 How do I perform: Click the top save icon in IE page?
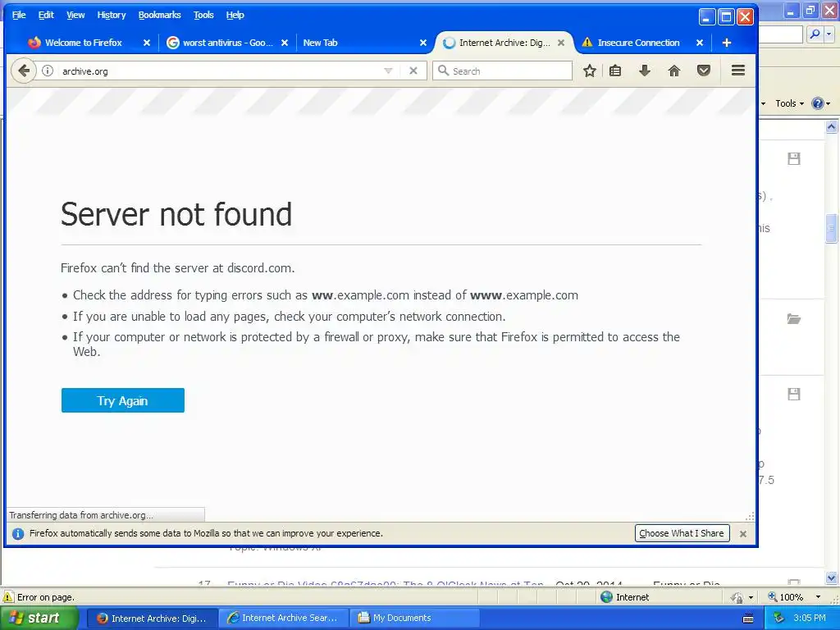click(x=794, y=158)
